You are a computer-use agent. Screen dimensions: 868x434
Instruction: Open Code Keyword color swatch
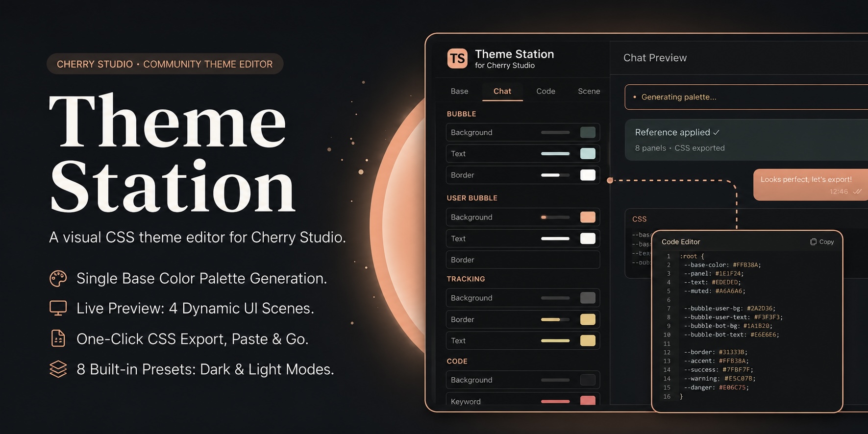pyautogui.click(x=588, y=401)
